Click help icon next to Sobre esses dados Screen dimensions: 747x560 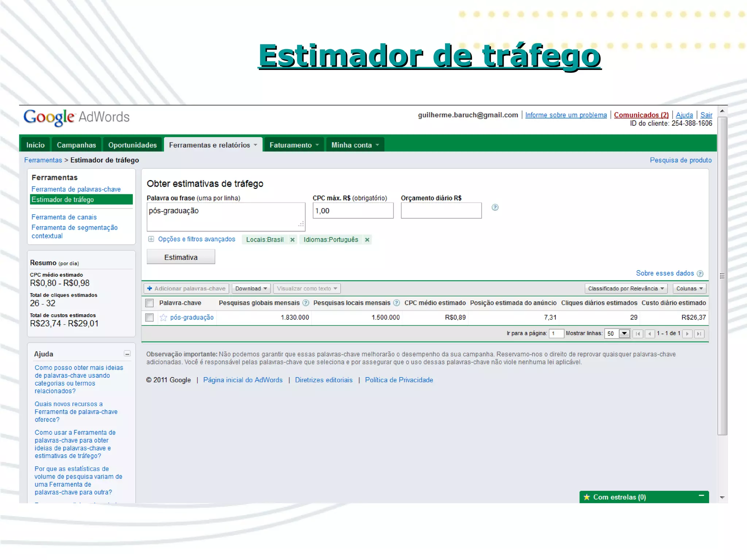(700, 273)
